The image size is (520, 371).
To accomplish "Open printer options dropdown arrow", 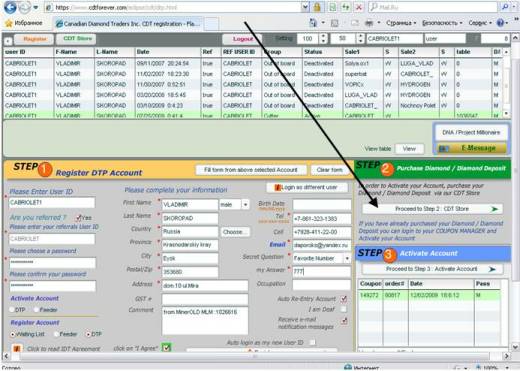I will (379, 23).
